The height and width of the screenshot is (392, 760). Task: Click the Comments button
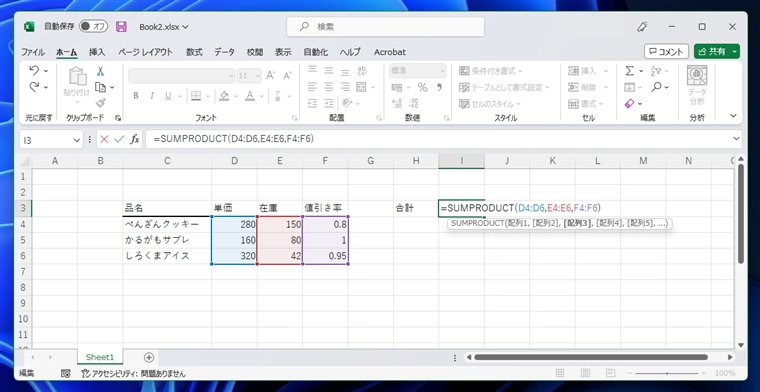pyautogui.click(x=666, y=51)
